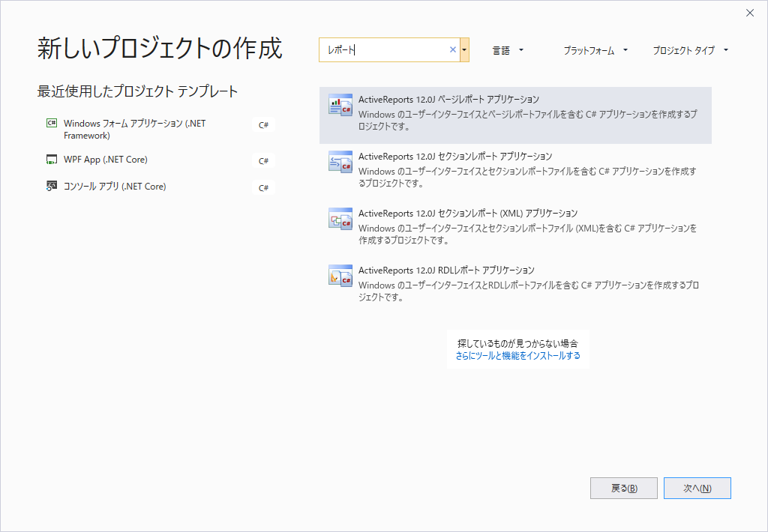
Task: Click the 最近使用したプロジェクト テンプレート heading
Action: [138, 91]
